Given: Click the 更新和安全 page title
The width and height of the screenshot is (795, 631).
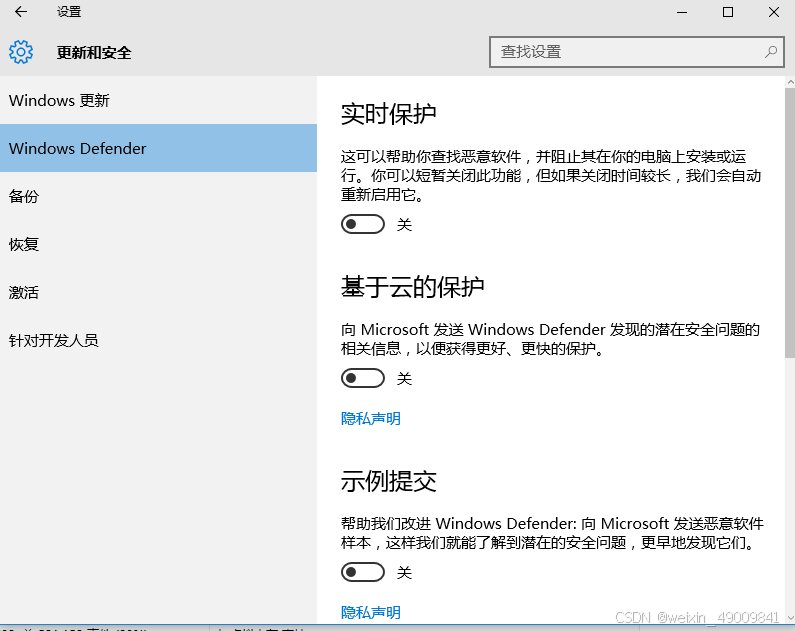Looking at the screenshot, I should pos(94,52).
